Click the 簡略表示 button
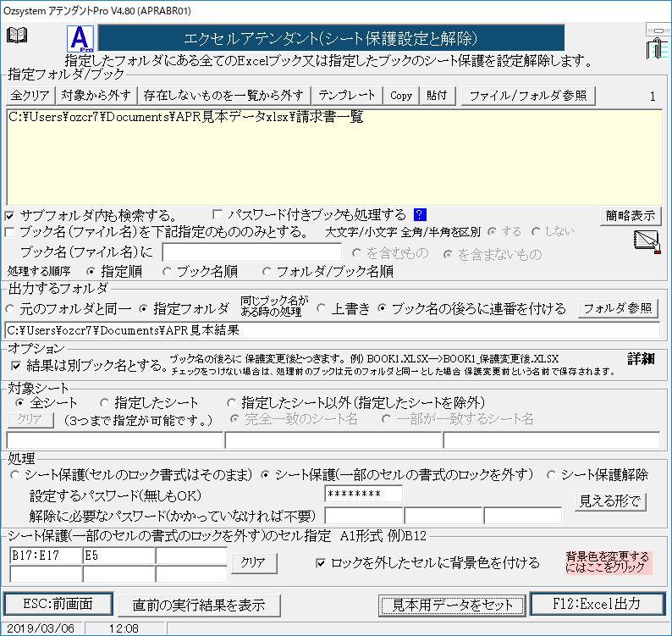 631,216
